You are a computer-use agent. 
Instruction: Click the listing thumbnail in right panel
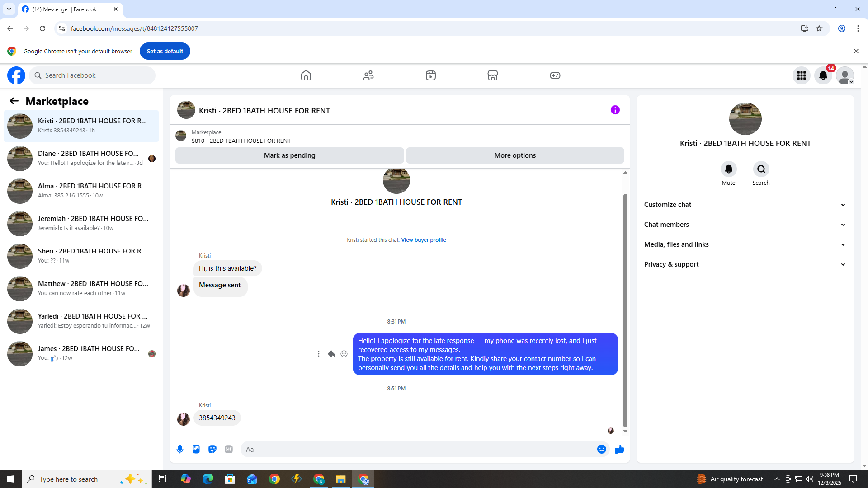click(x=745, y=119)
